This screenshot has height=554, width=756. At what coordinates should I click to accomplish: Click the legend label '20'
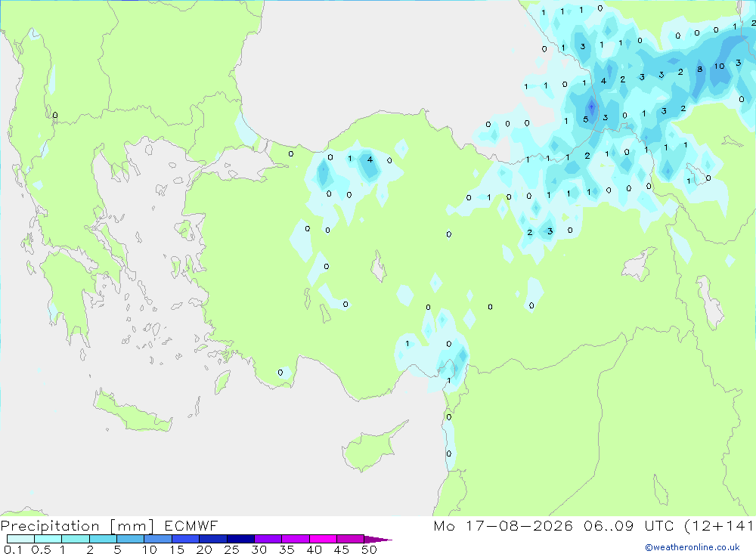click(204, 549)
